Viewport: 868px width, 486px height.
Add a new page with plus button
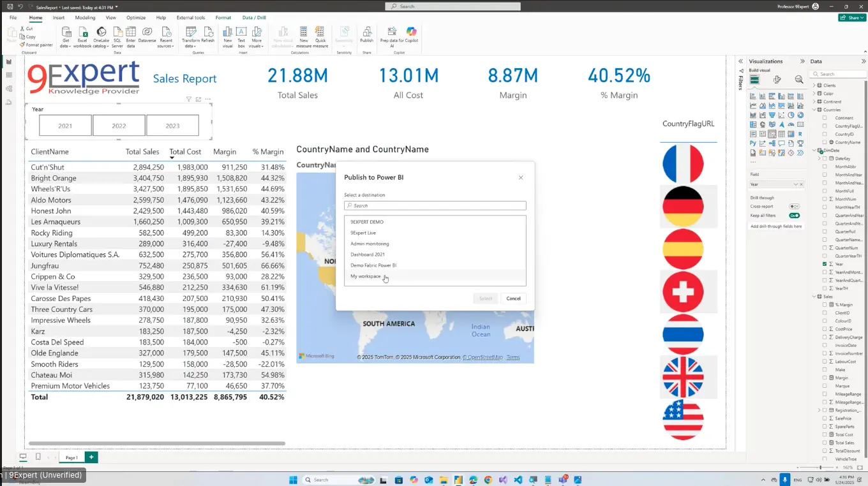tap(91, 457)
